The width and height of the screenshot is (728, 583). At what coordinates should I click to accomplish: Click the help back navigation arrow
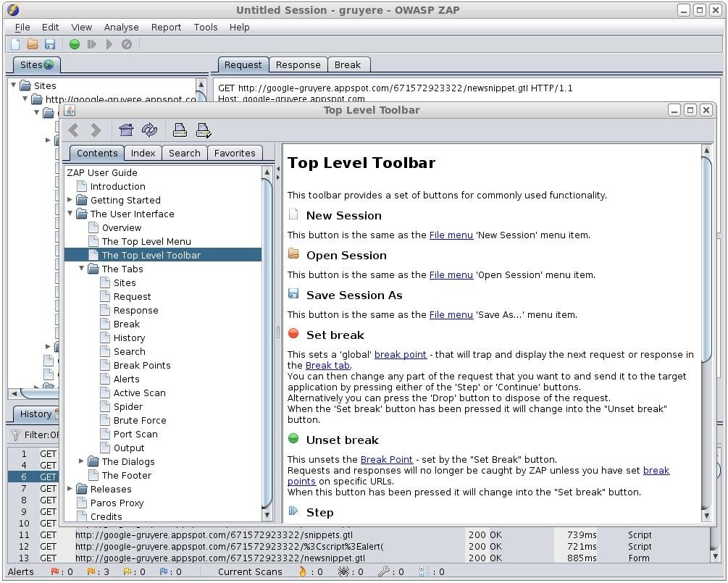pyautogui.click(x=73, y=130)
